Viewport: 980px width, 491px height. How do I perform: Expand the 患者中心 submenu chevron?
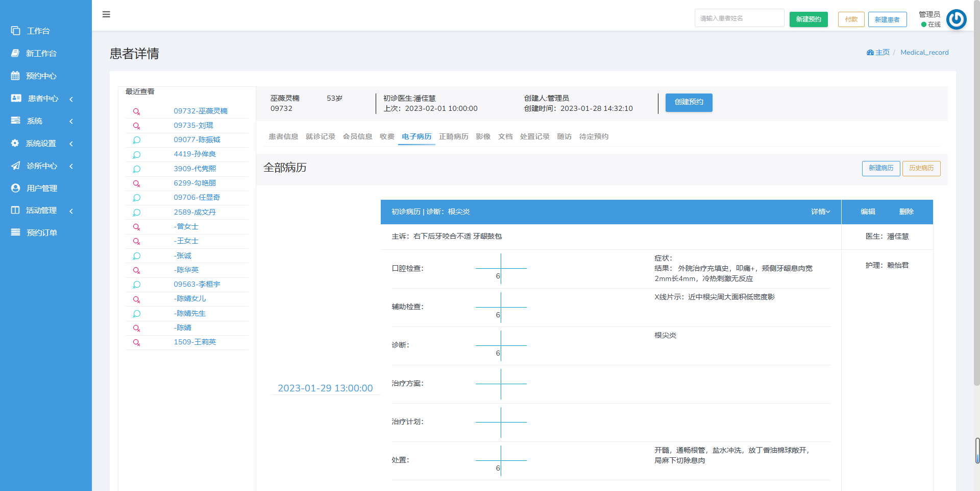pyautogui.click(x=71, y=99)
